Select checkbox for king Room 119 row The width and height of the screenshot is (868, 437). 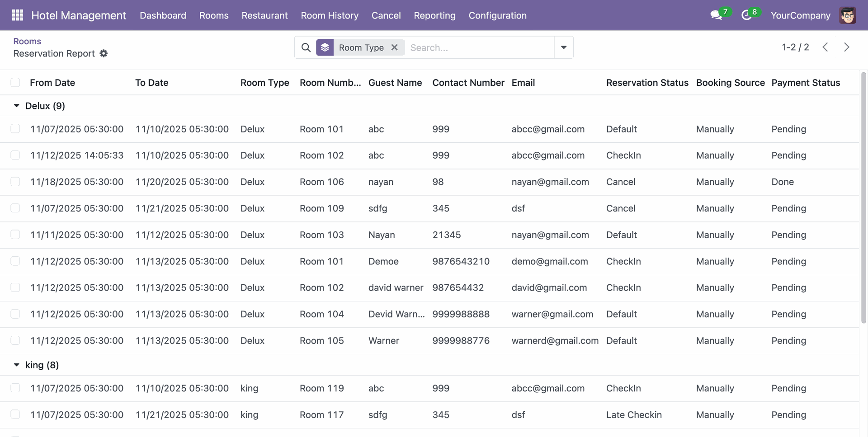tap(15, 388)
